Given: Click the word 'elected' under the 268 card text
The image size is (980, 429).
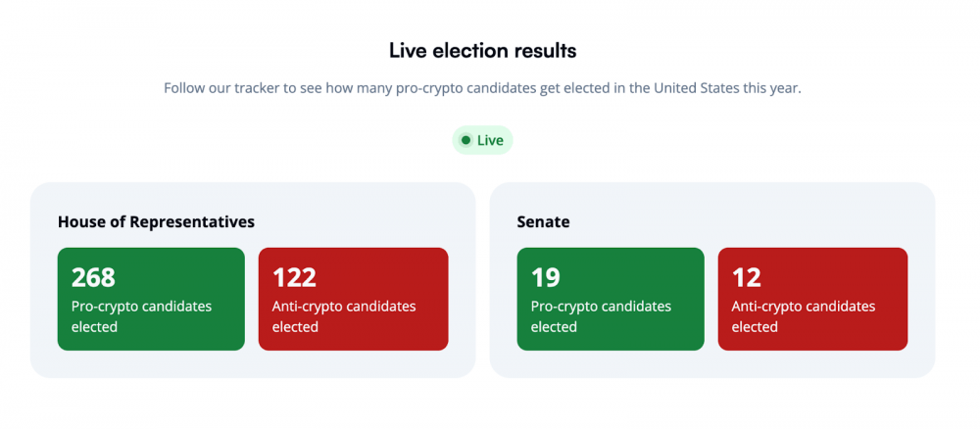Looking at the screenshot, I should coord(94,326).
